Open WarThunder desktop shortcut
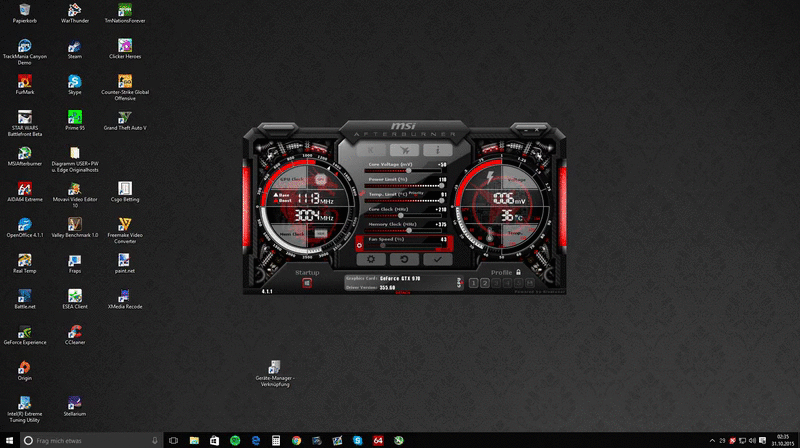Viewport: 800px width, 448px height. (x=74, y=13)
